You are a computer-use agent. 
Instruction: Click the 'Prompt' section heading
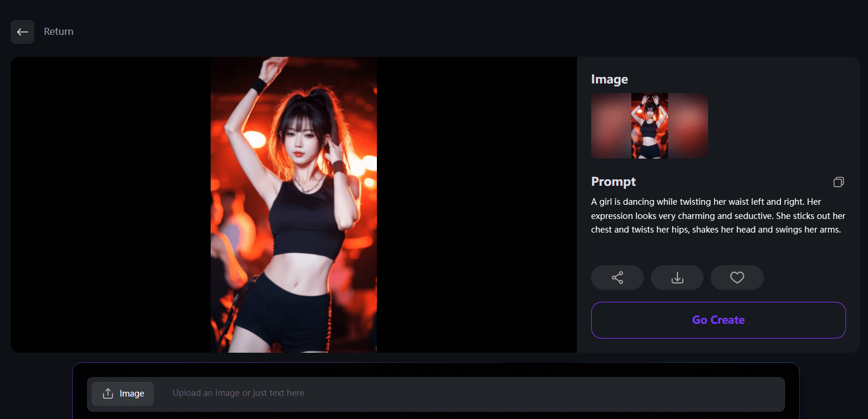614,182
